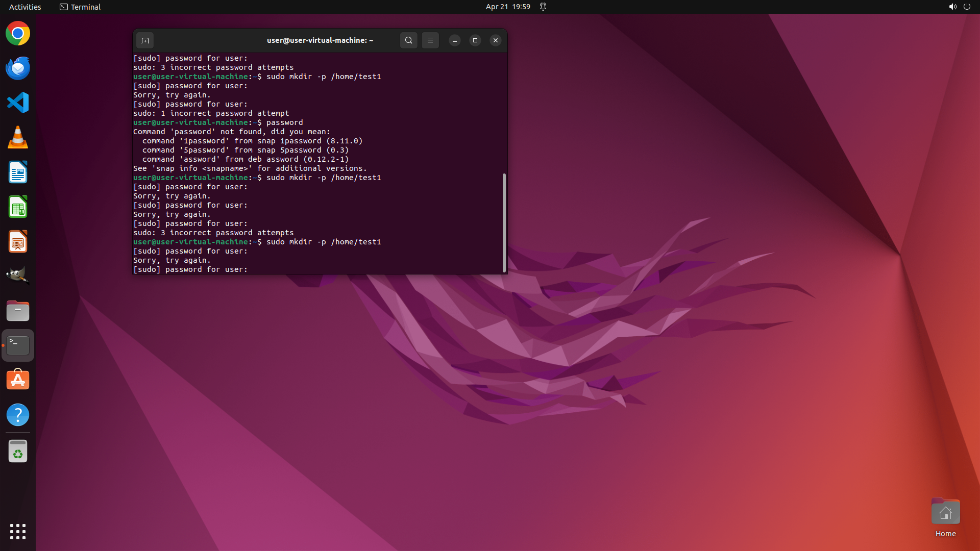Image resolution: width=980 pixels, height=551 pixels.
Task: Open the Files manager
Action: point(18,311)
